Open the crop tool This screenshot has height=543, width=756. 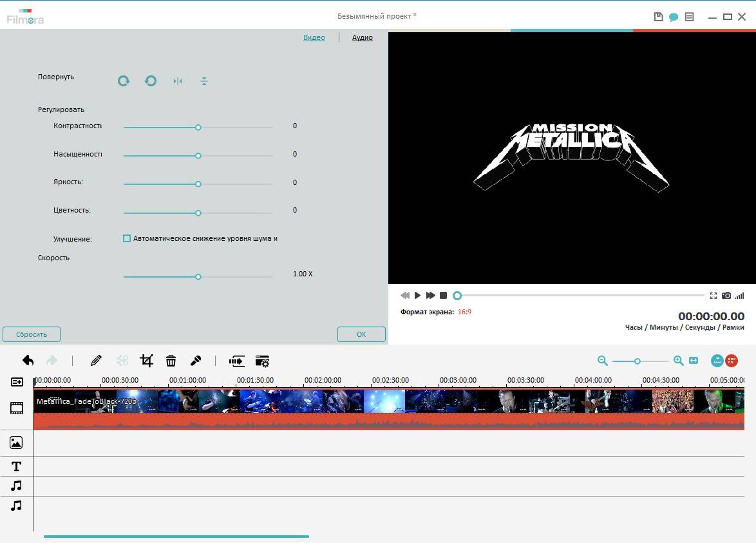point(147,360)
